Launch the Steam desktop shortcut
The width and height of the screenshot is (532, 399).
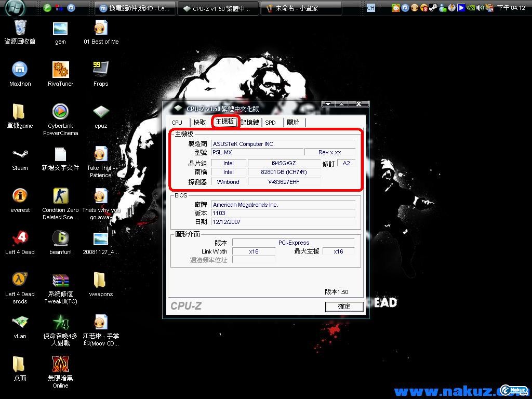point(20,154)
